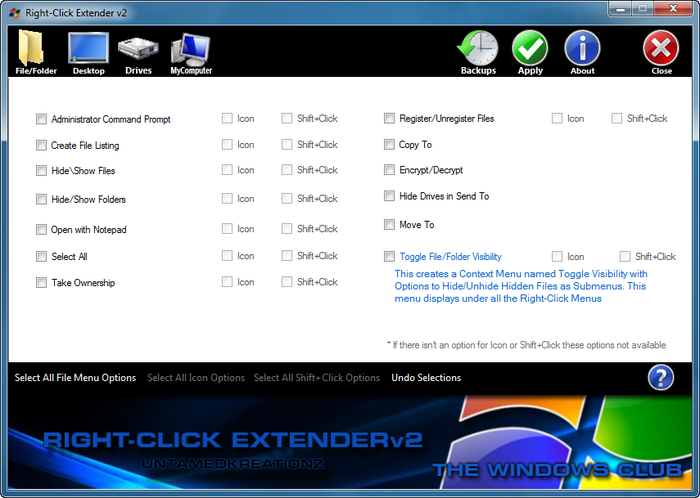Click the Take Ownership label text
This screenshot has height=498, width=700.
[83, 282]
